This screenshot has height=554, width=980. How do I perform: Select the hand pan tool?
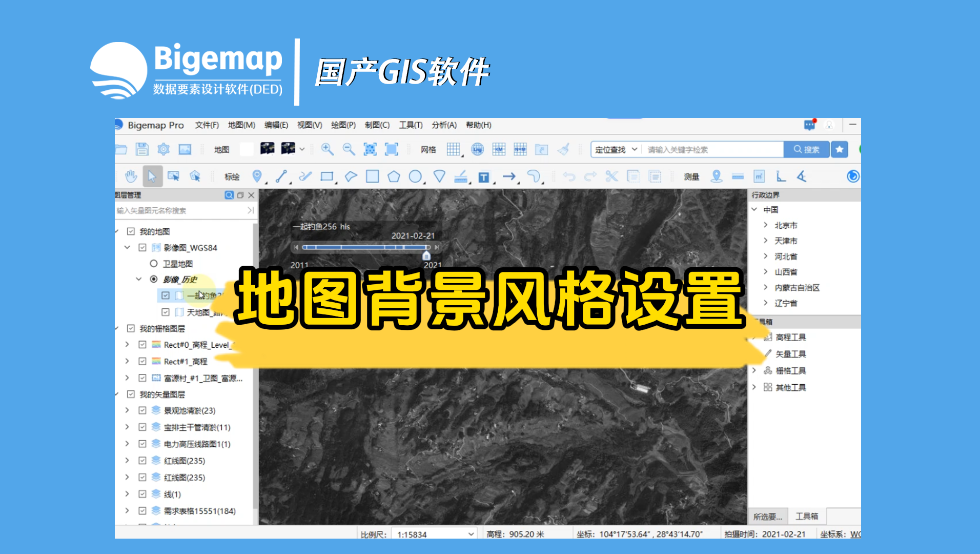point(131,176)
